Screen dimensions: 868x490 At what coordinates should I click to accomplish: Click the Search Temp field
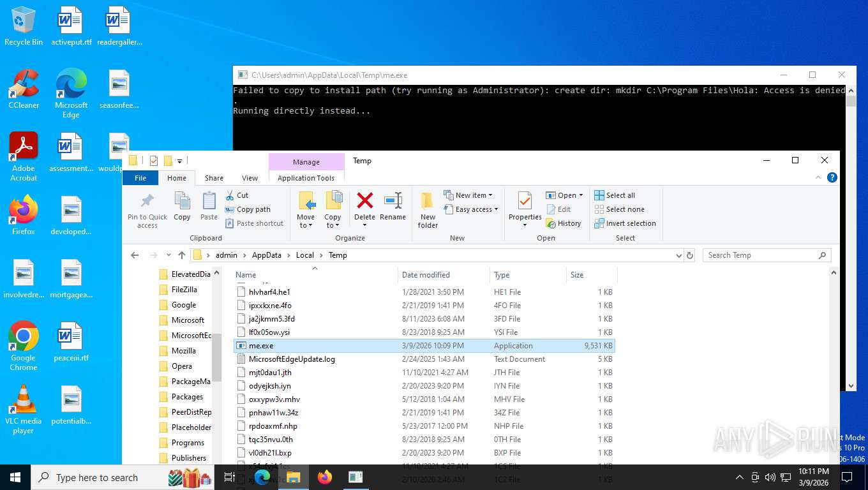767,255
